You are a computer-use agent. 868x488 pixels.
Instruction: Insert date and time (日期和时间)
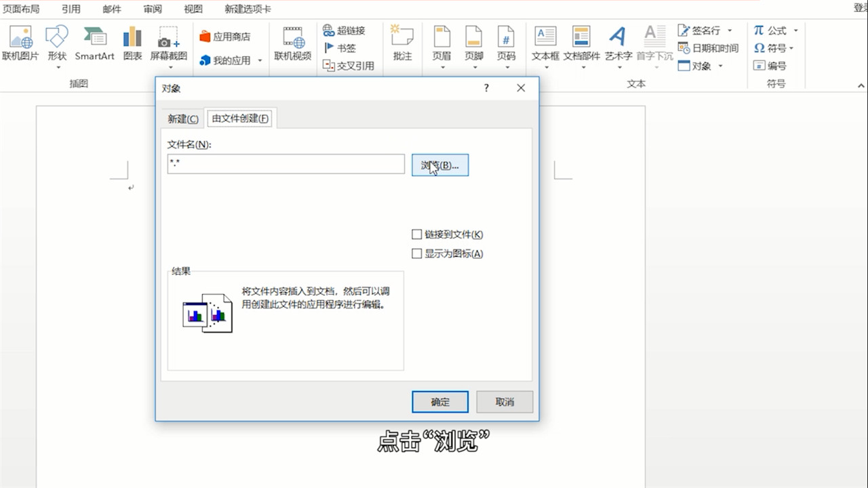(x=709, y=48)
